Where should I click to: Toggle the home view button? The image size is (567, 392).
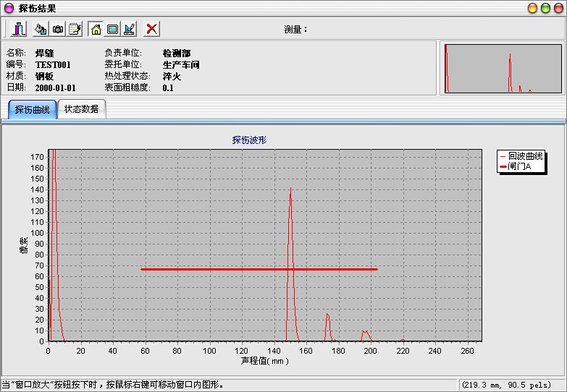pos(96,29)
